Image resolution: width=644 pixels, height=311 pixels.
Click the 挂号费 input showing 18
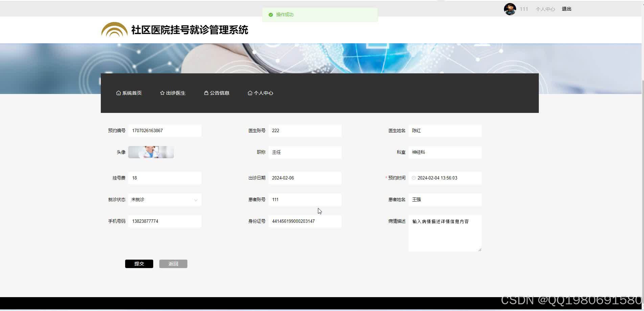pyautogui.click(x=165, y=178)
